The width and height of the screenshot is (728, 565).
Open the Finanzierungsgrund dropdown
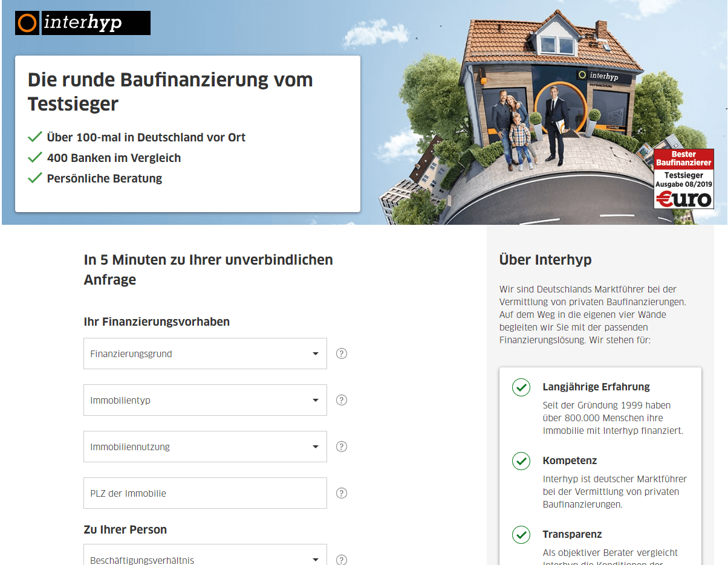[x=205, y=354]
